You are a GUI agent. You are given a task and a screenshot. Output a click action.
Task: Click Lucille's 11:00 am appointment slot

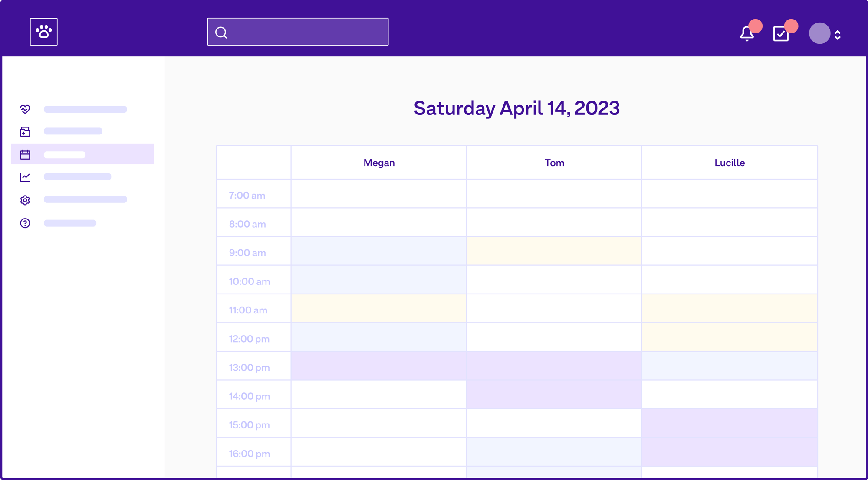click(x=729, y=310)
